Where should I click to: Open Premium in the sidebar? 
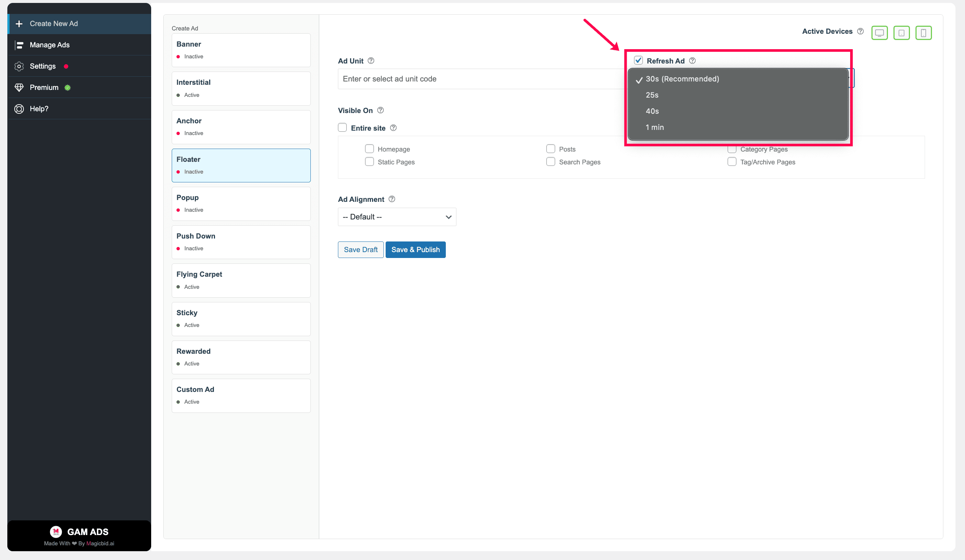click(79, 88)
